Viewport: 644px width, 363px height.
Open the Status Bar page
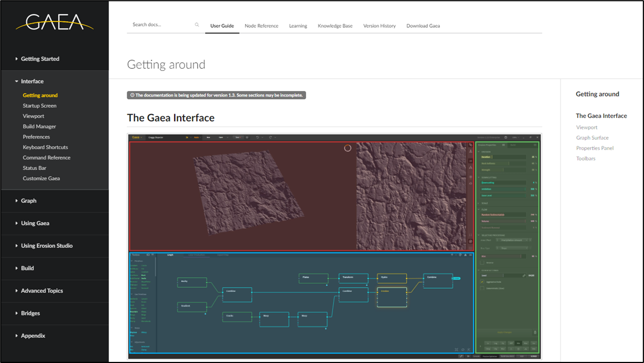[34, 168]
